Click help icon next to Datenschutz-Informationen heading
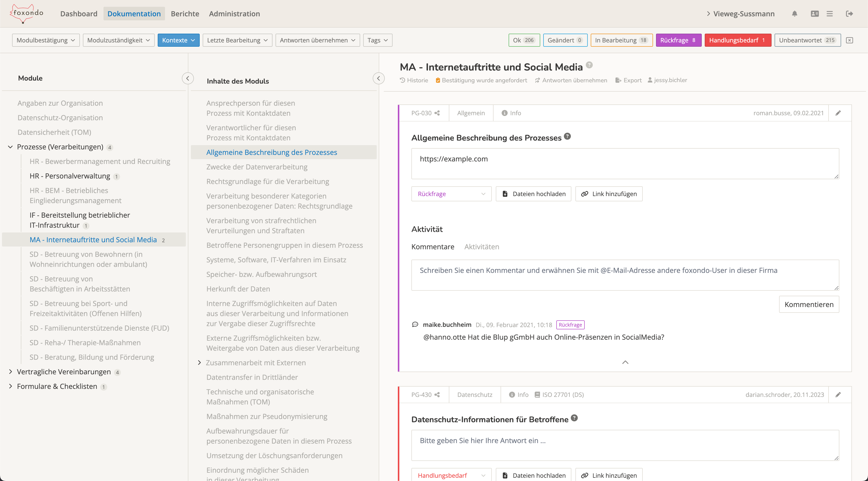 point(574,418)
